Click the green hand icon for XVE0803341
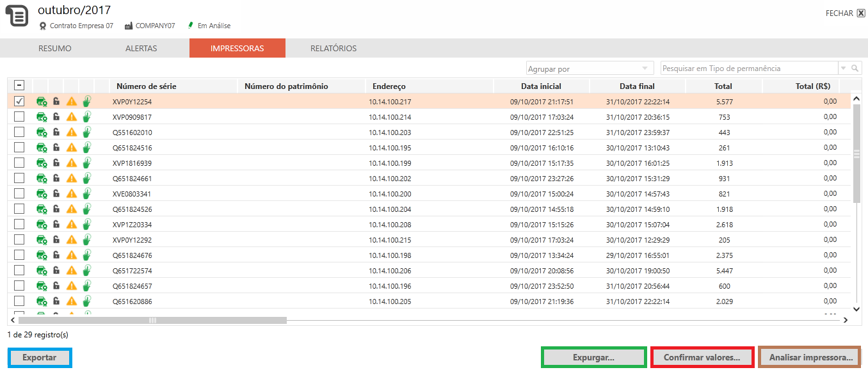 tap(87, 193)
